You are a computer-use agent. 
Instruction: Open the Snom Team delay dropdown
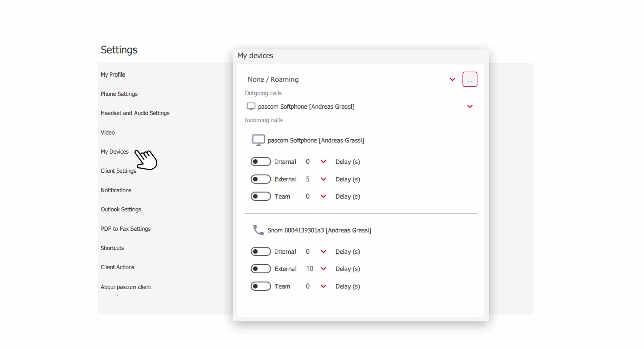pyautogui.click(x=323, y=286)
